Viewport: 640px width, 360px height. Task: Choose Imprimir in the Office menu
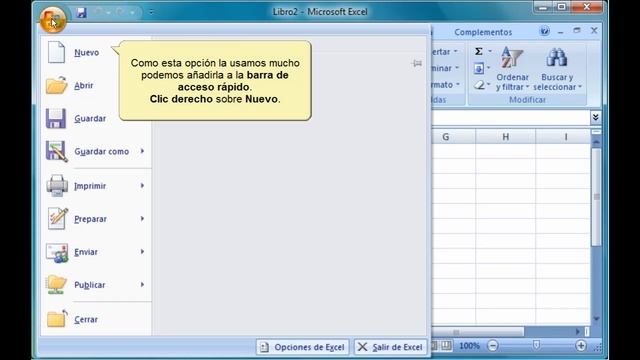point(90,186)
